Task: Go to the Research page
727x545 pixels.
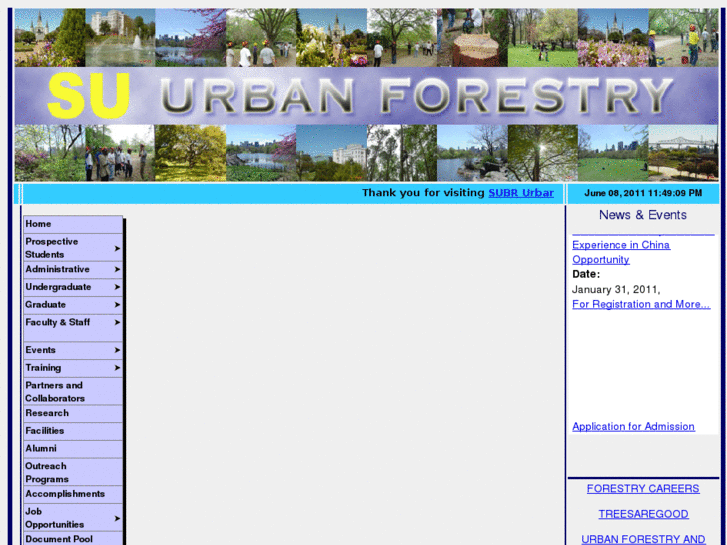Action: click(x=73, y=413)
